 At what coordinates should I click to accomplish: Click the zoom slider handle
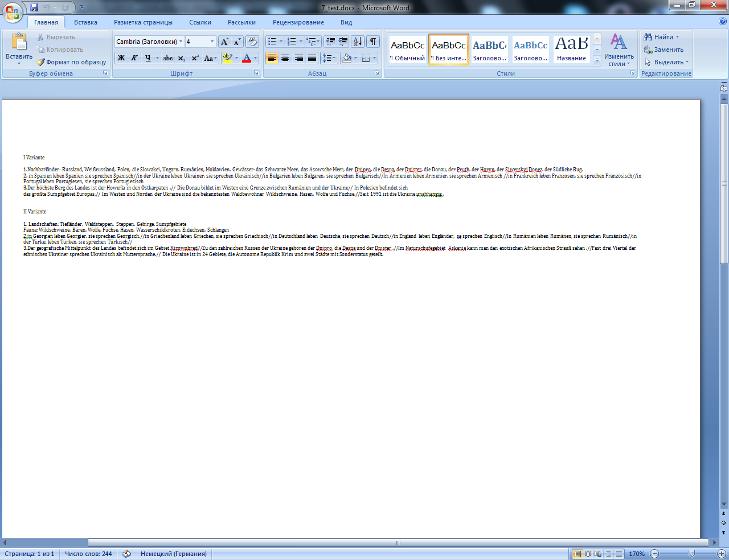click(x=692, y=554)
